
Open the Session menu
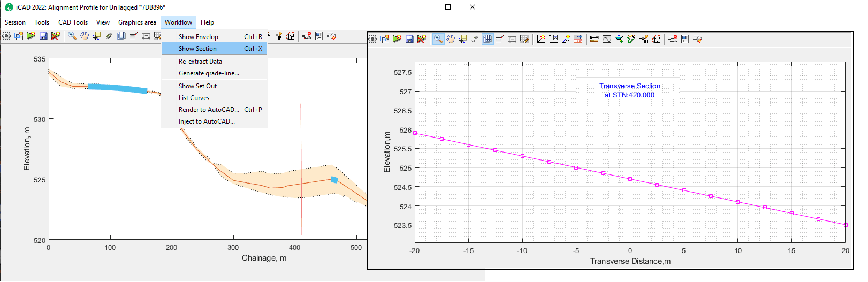point(15,22)
